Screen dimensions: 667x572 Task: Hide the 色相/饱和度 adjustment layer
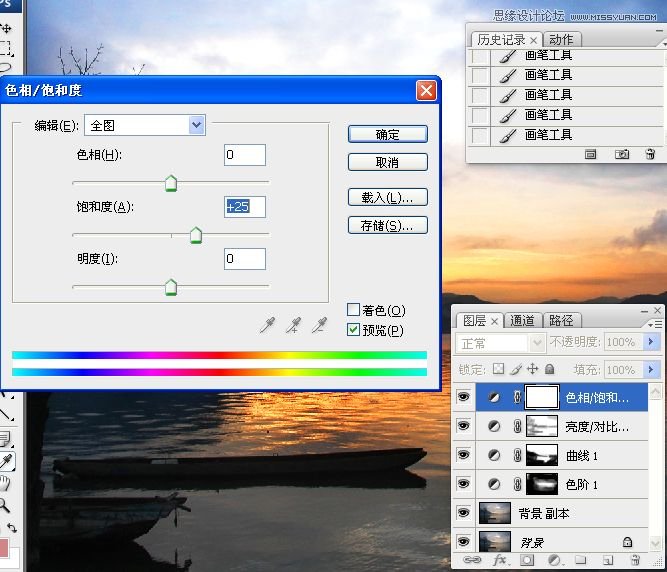tap(463, 397)
